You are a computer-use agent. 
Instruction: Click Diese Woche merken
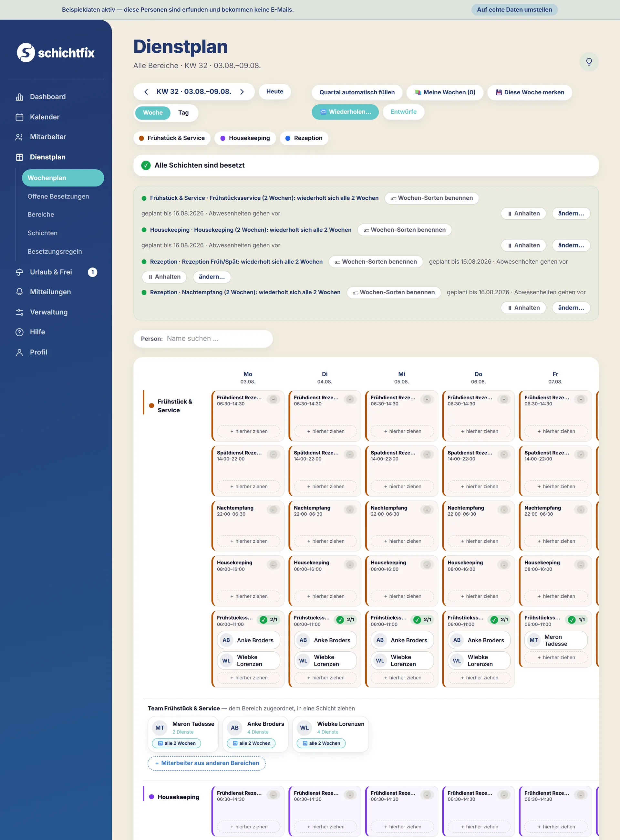point(530,92)
